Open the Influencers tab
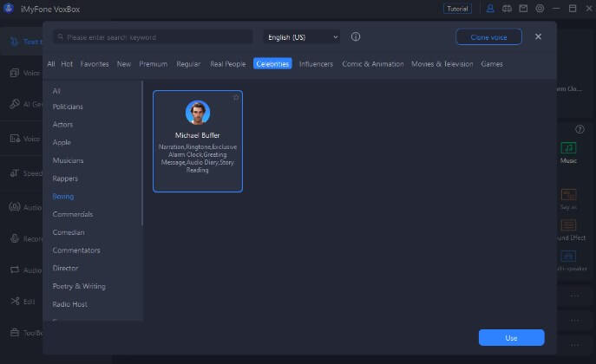This screenshot has width=596, height=364. point(316,64)
